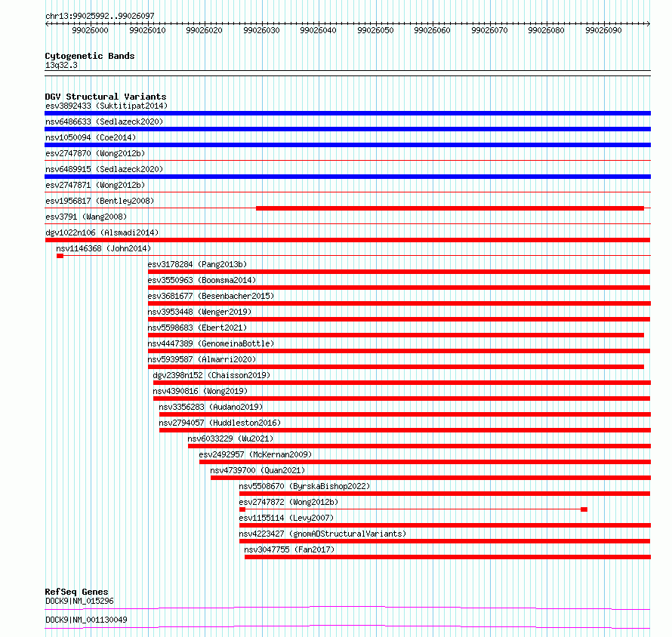Click esv3681677 (Besenbacher2015) label
Image resolution: width=672 pixels, height=637 pixels.
tap(211, 296)
